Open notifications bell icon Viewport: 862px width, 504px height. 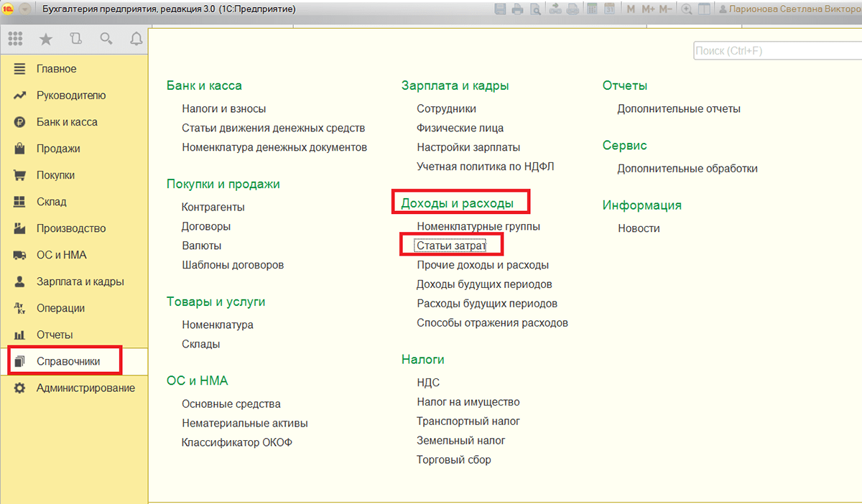coord(136,39)
